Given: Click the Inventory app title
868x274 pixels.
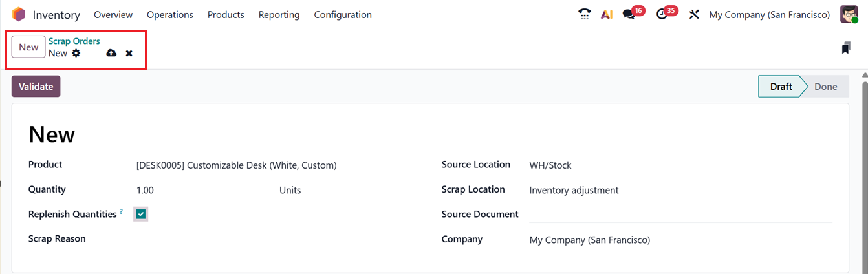Looking at the screenshot, I should [x=56, y=14].
